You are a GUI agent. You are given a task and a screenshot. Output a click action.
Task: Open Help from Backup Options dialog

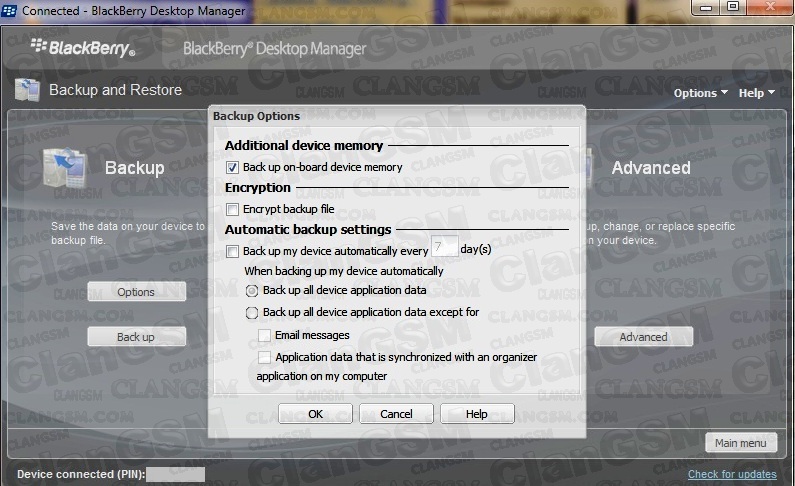[x=477, y=414]
